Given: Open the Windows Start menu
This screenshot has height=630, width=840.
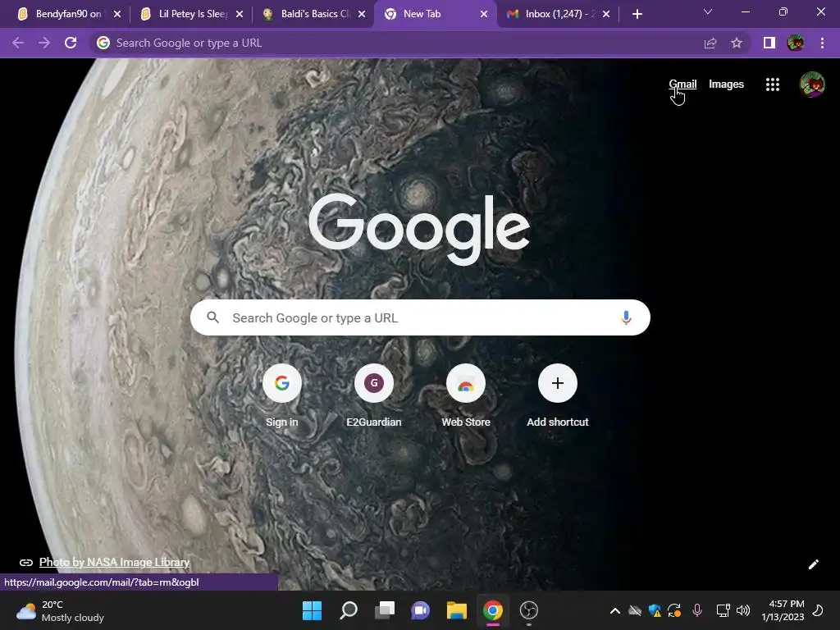Looking at the screenshot, I should [x=312, y=610].
